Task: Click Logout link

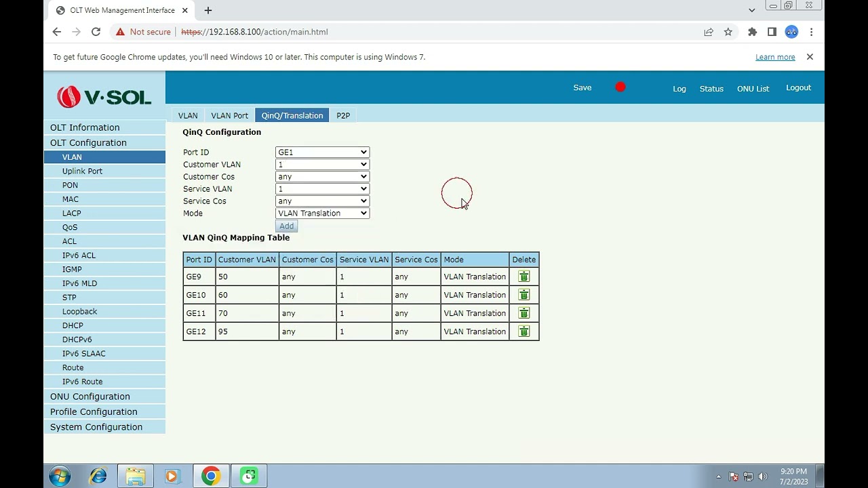Action: coord(798,88)
